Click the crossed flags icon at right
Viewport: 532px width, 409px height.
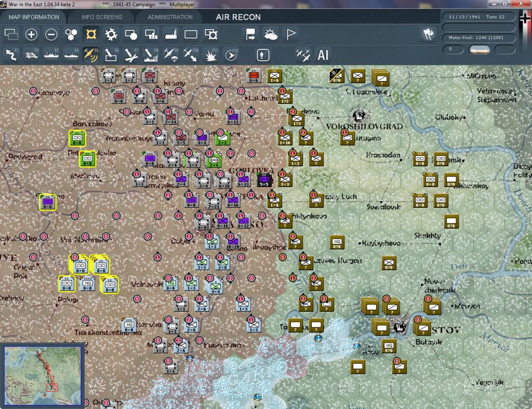pyautogui.click(x=429, y=34)
